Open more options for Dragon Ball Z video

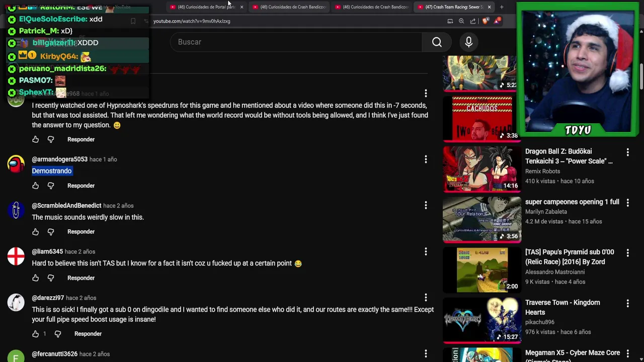[627, 152]
